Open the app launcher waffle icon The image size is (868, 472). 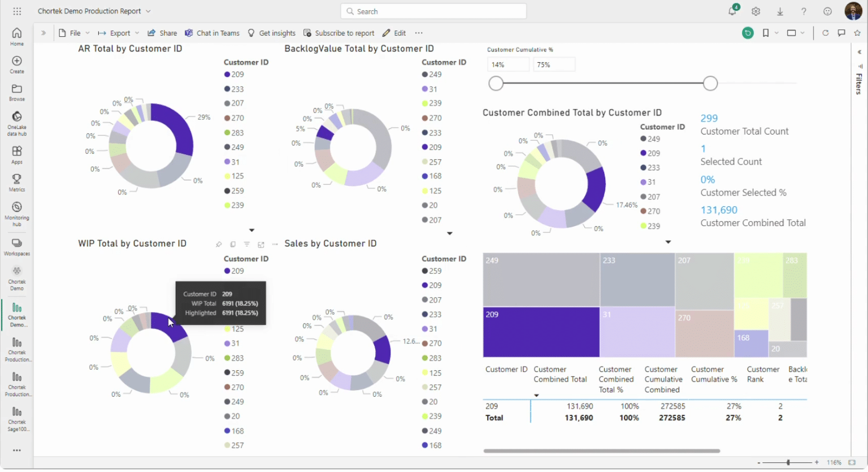(x=17, y=11)
